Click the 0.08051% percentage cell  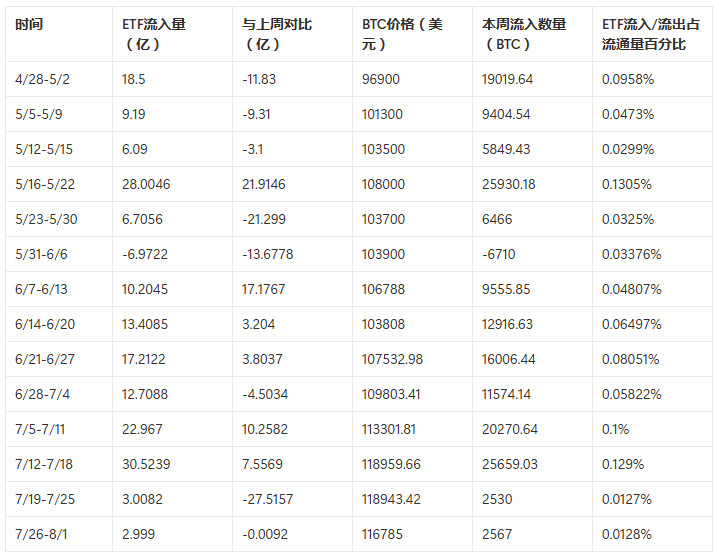tap(632, 359)
